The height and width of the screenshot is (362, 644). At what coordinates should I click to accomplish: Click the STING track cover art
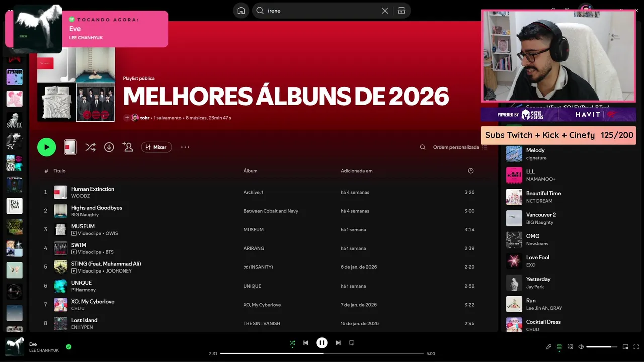[x=60, y=267]
